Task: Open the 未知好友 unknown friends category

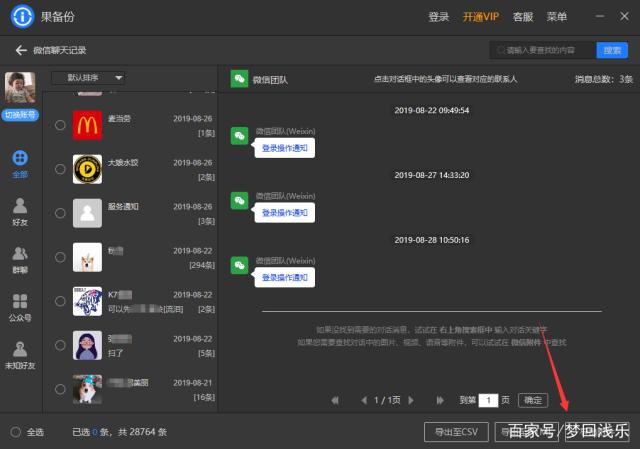Action: coord(19,355)
